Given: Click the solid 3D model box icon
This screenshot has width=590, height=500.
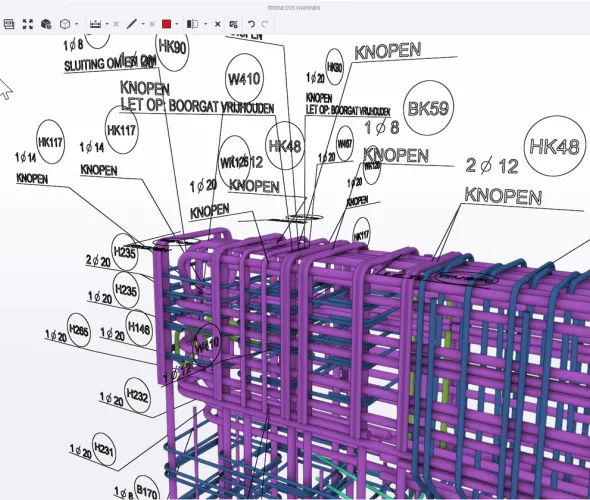Looking at the screenshot, I should pos(46,24).
